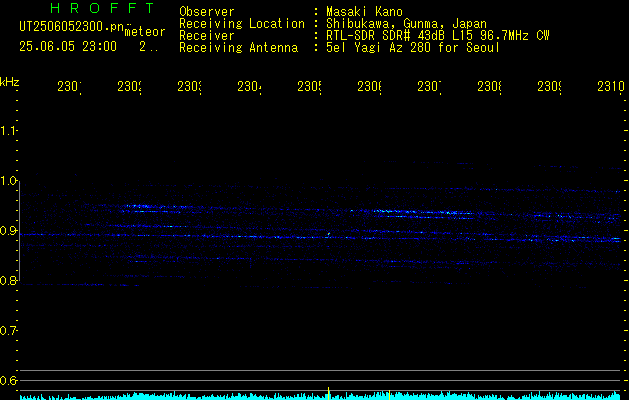
Task: Select the file name UT2506052300.pn
Action: 72,26
